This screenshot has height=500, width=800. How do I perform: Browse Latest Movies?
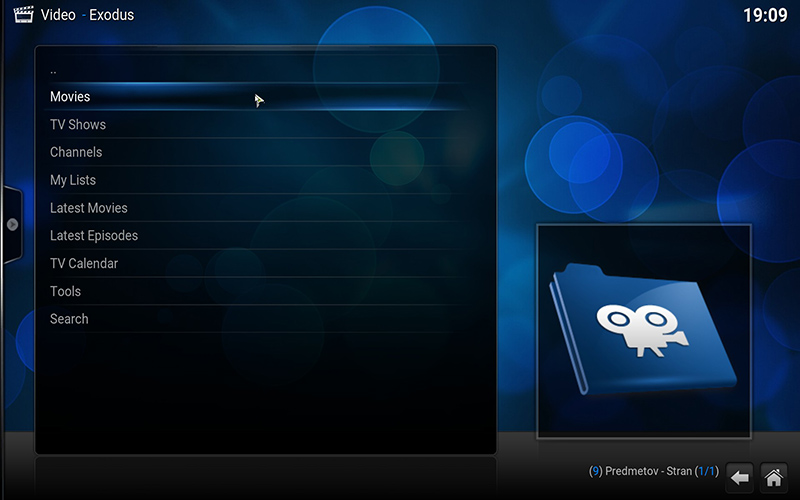[89, 208]
